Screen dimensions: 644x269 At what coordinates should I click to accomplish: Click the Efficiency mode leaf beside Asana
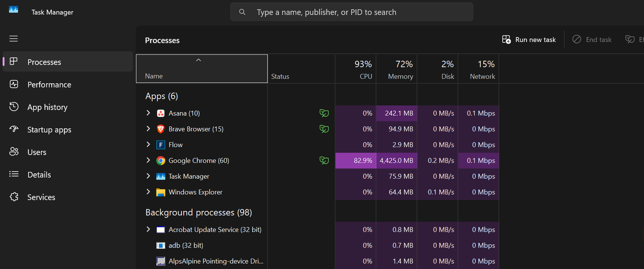324,113
